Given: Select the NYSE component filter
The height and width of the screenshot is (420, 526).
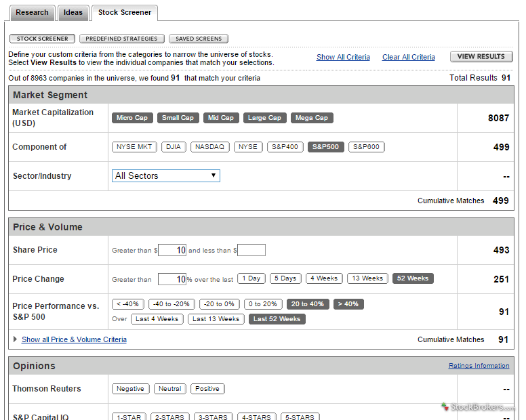Looking at the screenshot, I should (248, 147).
